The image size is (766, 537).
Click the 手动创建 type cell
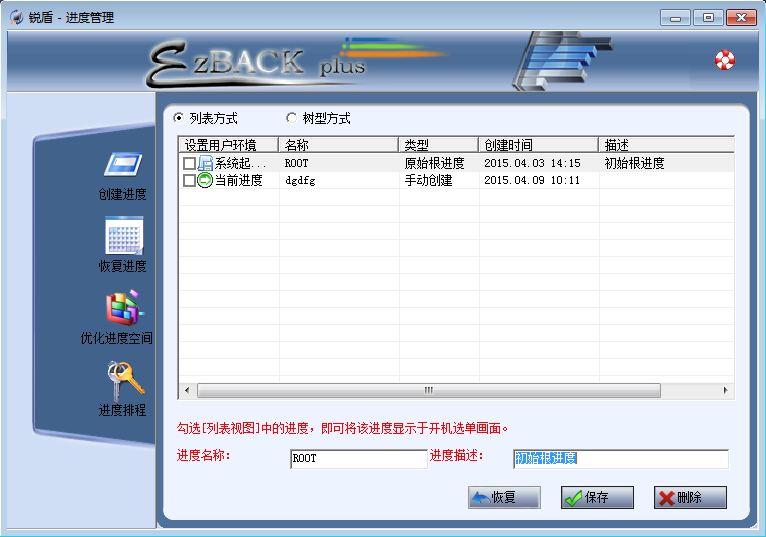coord(428,181)
